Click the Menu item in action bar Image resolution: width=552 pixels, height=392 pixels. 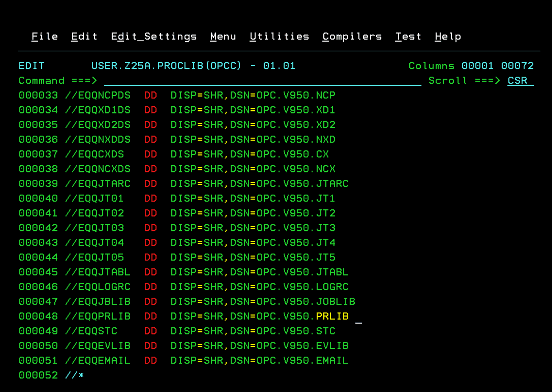tap(223, 37)
